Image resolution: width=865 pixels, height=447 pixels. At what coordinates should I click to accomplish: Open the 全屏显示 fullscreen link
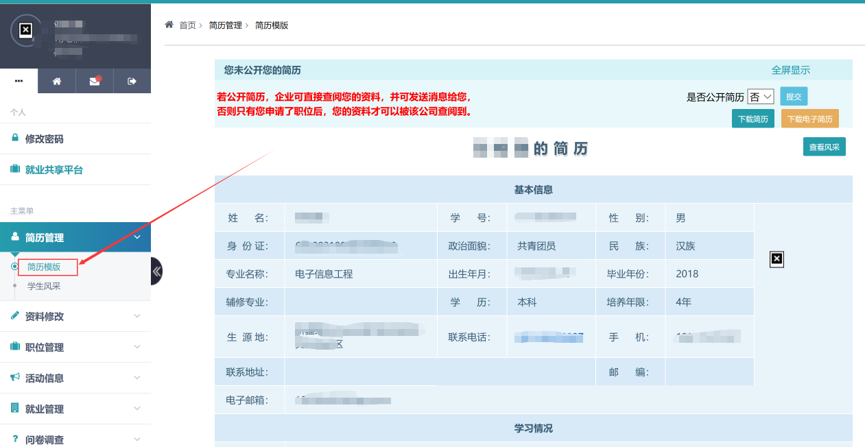tap(790, 70)
